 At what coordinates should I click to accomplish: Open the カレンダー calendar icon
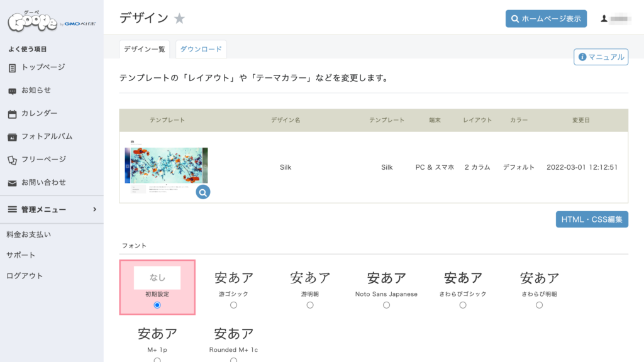tap(13, 114)
